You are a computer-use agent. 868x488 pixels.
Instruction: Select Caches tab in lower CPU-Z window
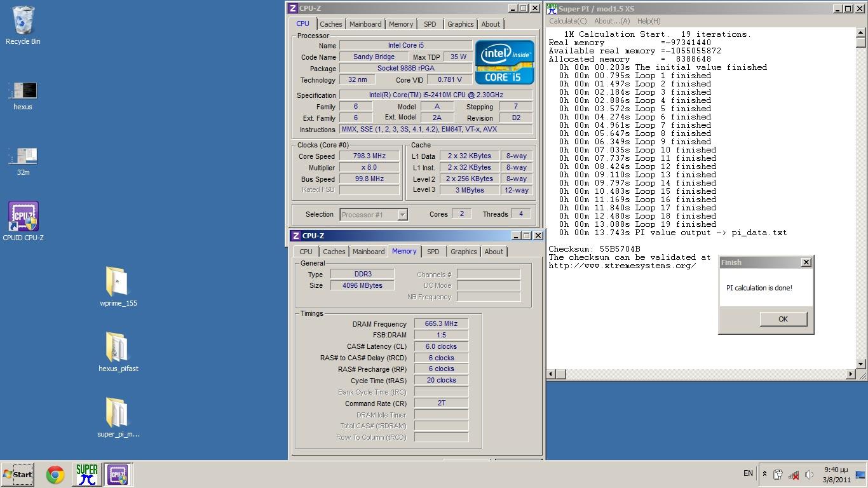334,252
